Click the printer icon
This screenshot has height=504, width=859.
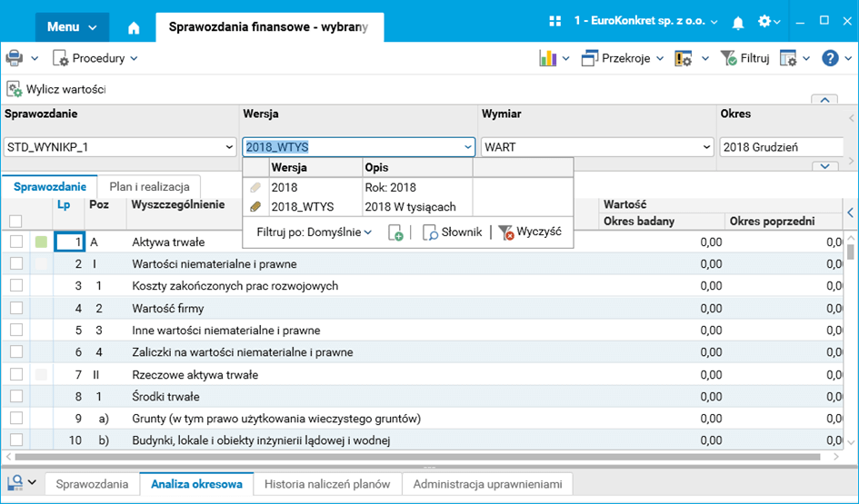click(x=15, y=58)
